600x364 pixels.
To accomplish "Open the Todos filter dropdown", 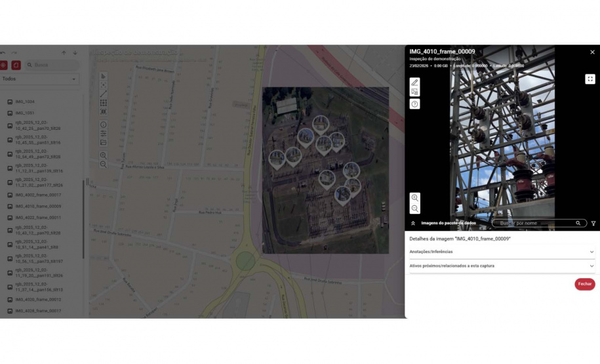I will click(39, 79).
